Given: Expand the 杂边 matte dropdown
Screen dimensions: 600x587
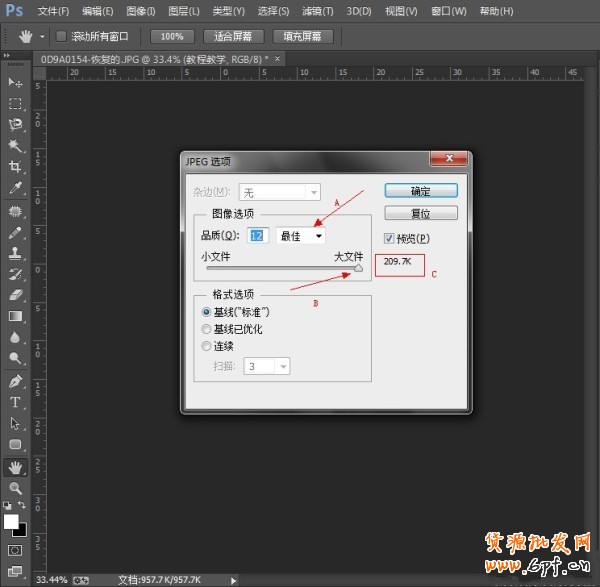Looking at the screenshot, I should pyautogui.click(x=281, y=192).
